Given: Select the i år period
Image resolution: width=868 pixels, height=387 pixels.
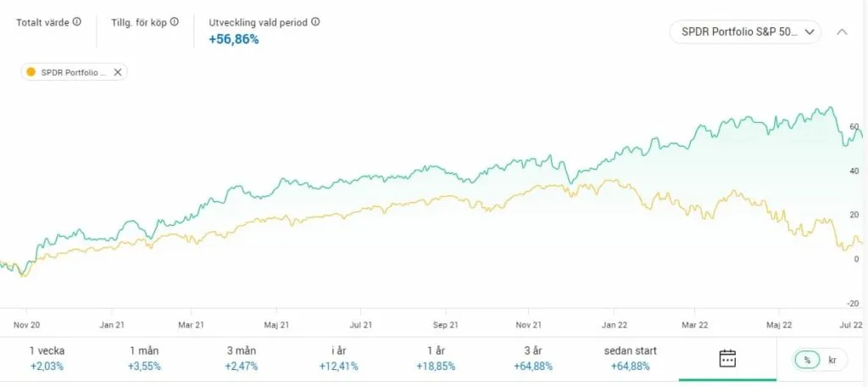Looking at the screenshot, I should click(340, 358).
